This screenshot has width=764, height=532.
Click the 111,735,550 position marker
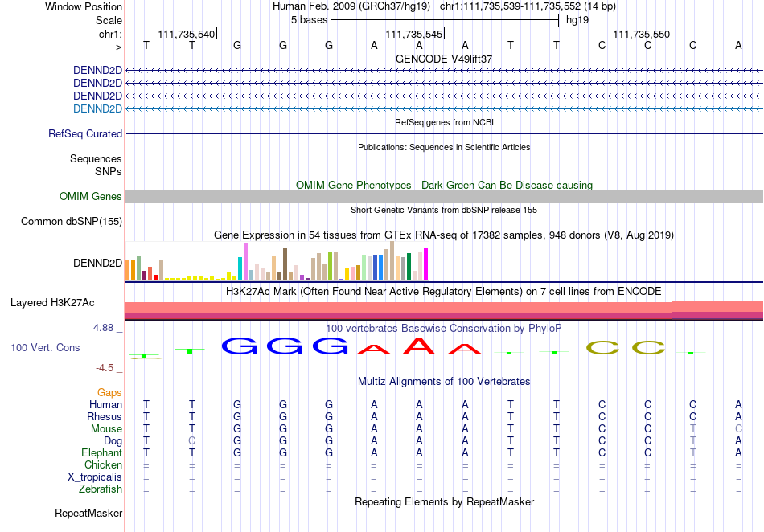(x=642, y=34)
